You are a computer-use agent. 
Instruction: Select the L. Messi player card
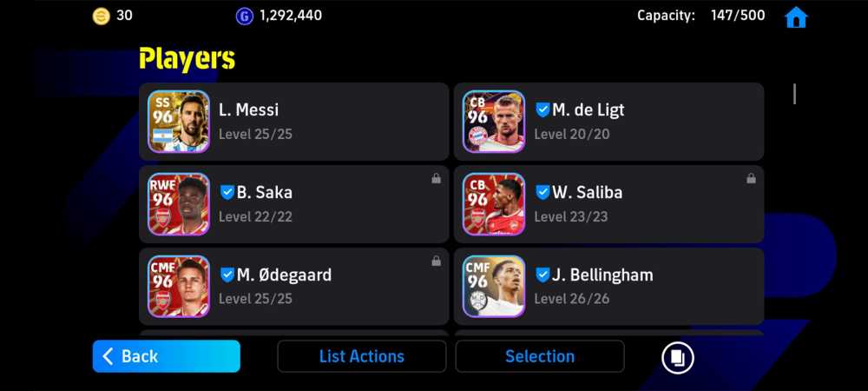[294, 122]
